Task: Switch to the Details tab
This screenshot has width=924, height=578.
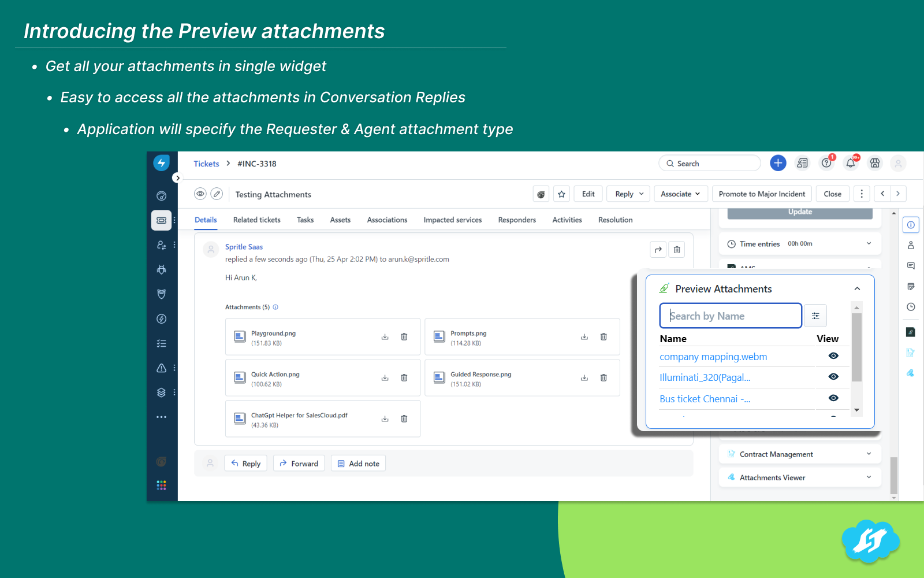Action: [x=206, y=220]
